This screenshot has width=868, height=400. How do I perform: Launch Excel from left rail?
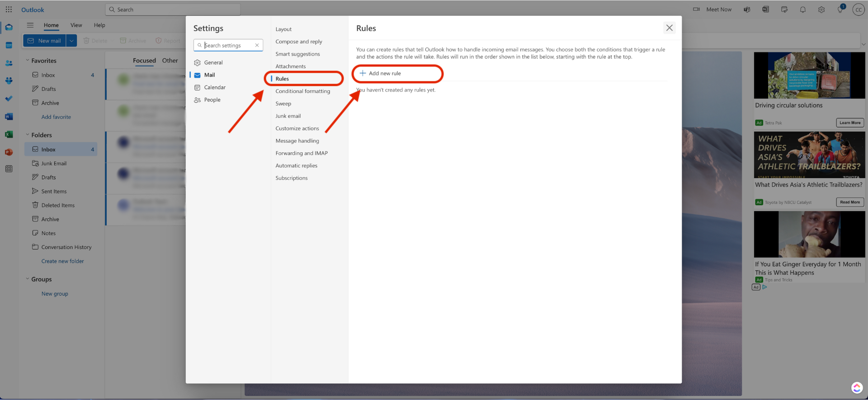click(9, 134)
